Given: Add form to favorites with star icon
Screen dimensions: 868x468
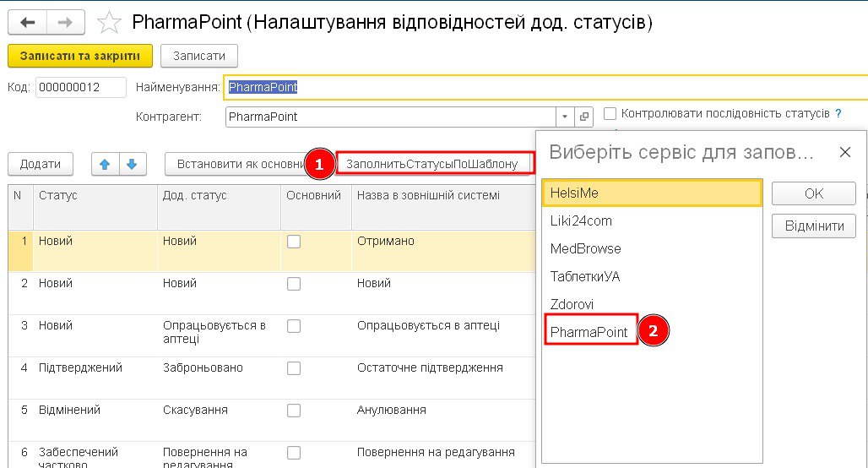Looking at the screenshot, I should (x=109, y=22).
